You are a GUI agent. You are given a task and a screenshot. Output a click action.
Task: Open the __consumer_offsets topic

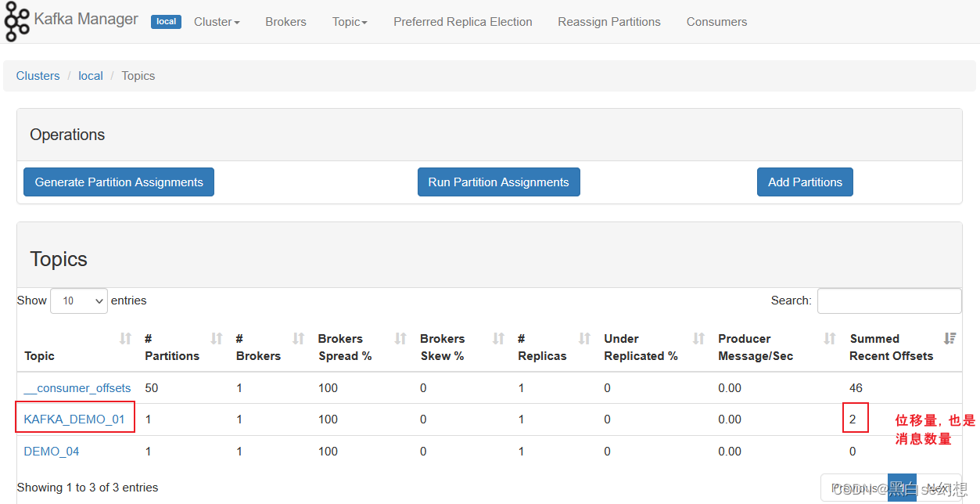(x=77, y=388)
